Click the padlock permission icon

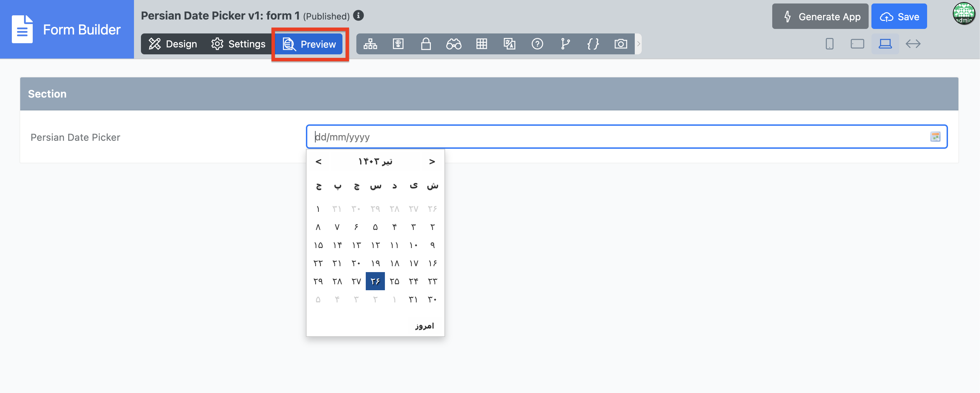(426, 44)
